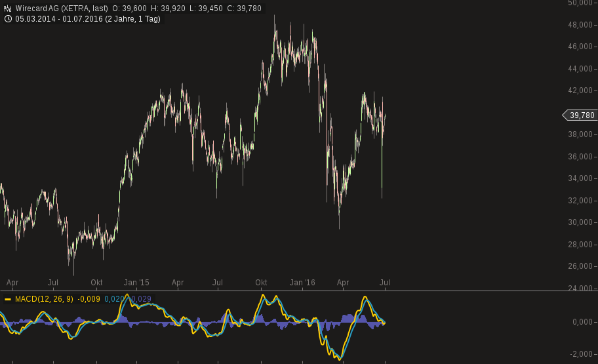Click the clock icon beside date range
Screen dimensions: 598x364
(x=8, y=19)
